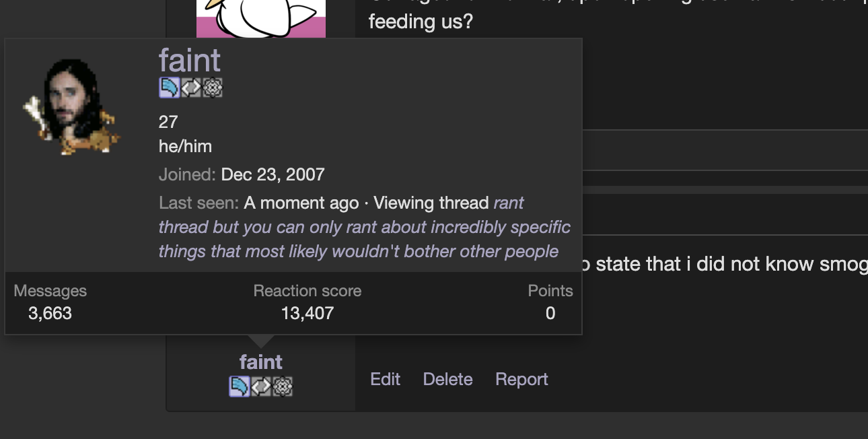Click the blue wing badge under post author

pos(240,386)
